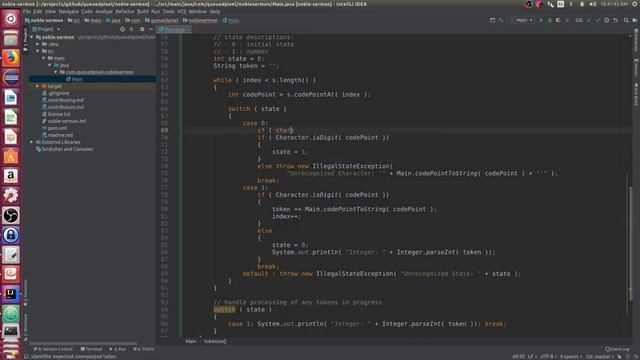Viewport: 640px width, 360px height.
Task: Hide the Project panel with minus icon
Action: (x=151, y=29)
